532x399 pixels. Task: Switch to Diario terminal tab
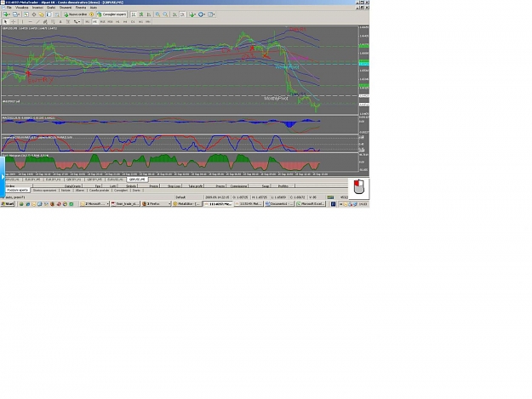[136, 191]
